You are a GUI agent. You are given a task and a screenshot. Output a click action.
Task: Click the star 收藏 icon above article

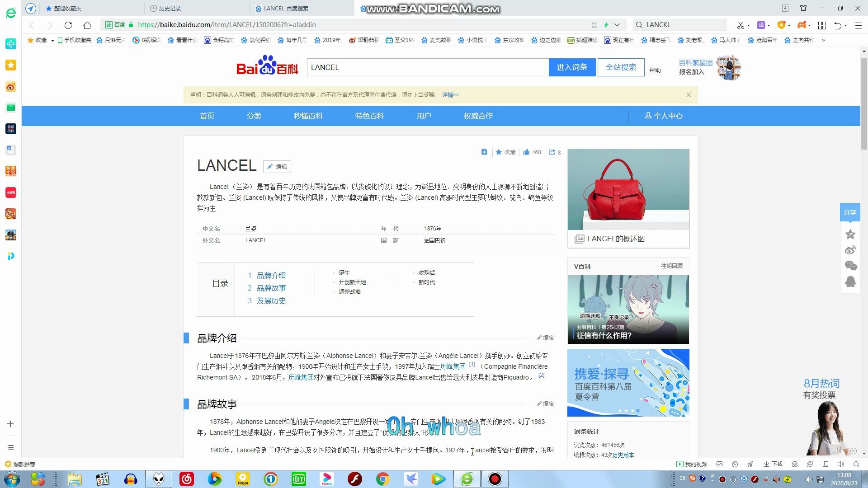(x=505, y=152)
